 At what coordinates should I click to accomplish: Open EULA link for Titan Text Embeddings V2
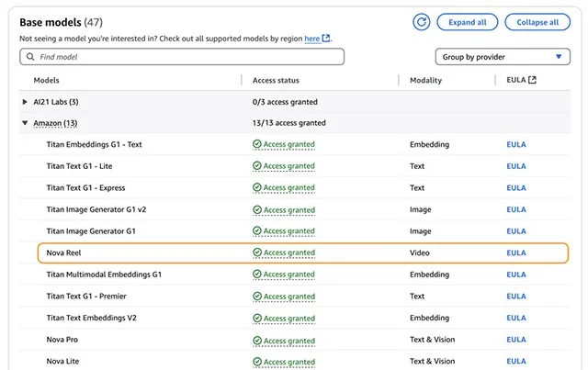pyautogui.click(x=516, y=318)
